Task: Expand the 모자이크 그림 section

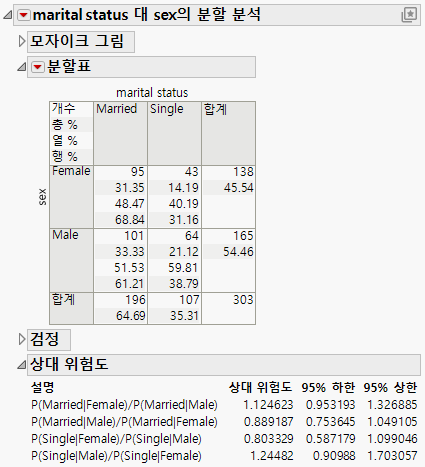Action: tap(22, 41)
